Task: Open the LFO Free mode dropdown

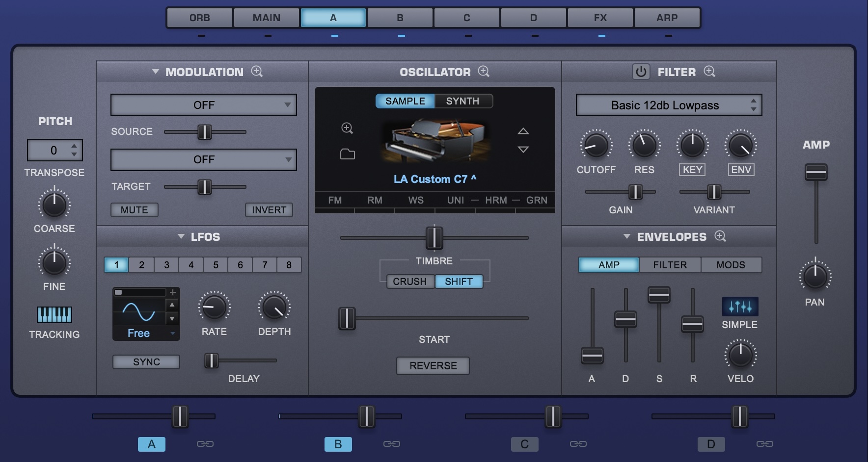Action: pos(146,334)
